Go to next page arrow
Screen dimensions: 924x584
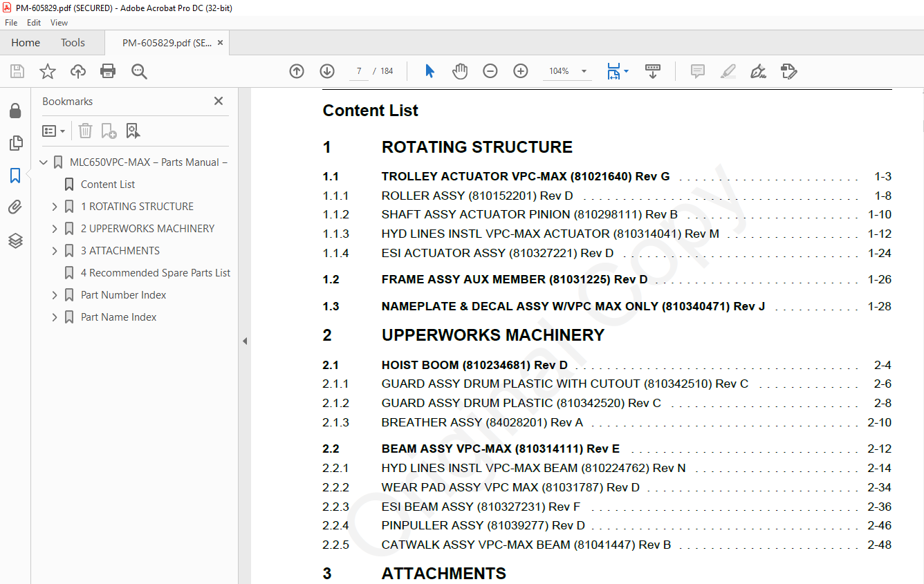327,71
